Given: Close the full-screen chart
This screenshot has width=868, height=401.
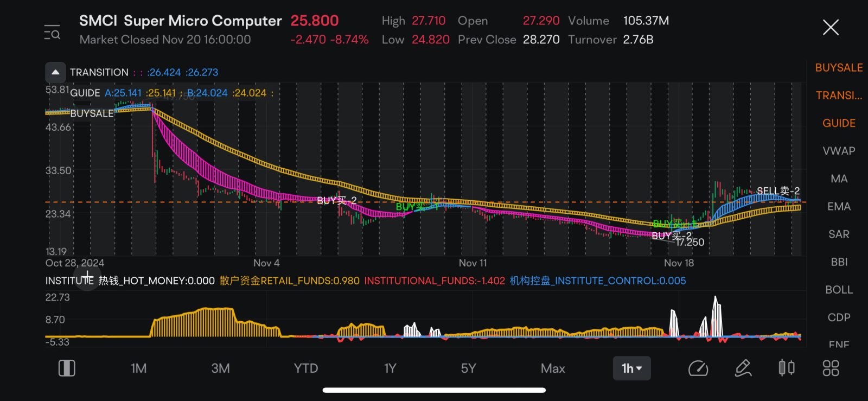Looking at the screenshot, I should (831, 27).
